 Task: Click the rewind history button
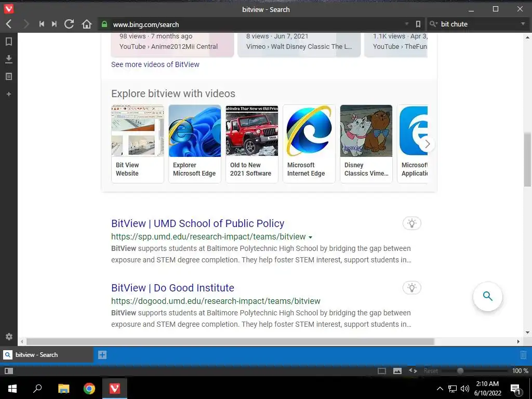[42, 24]
